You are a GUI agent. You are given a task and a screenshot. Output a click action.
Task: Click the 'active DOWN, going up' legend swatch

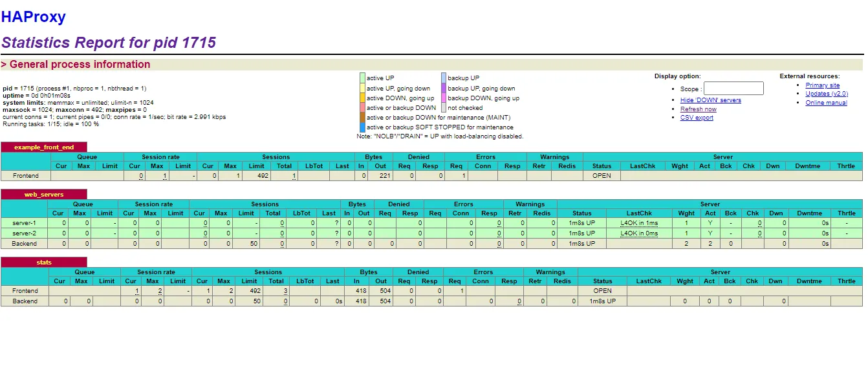[362, 98]
